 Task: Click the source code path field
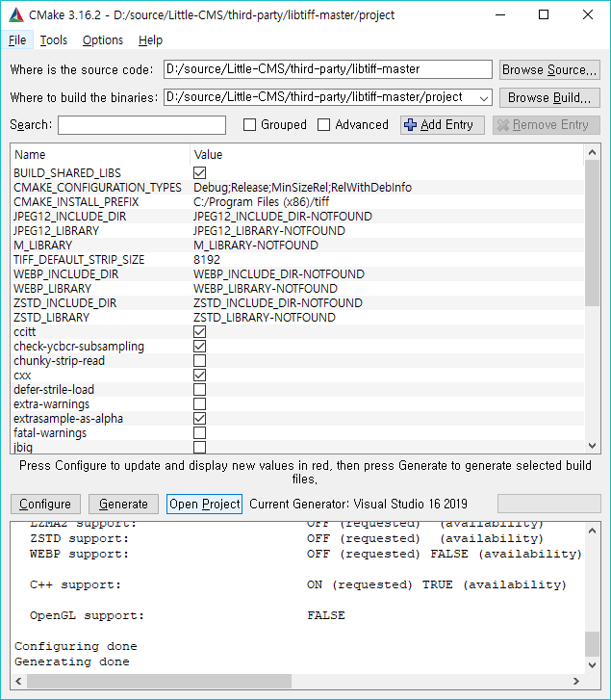(328, 69)
